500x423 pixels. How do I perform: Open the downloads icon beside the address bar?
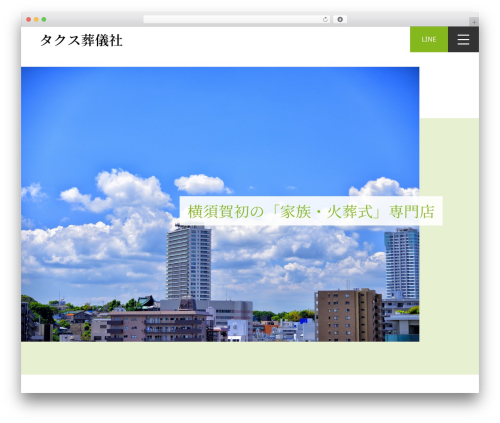[340, 20]
